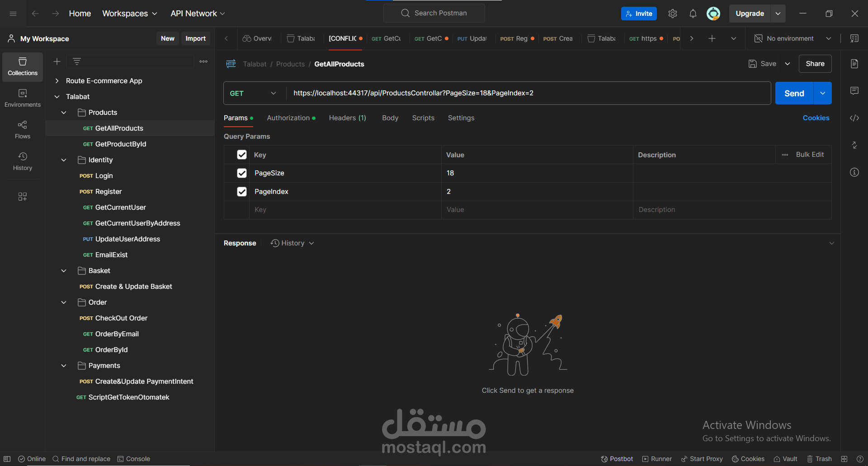Expand the Route E-commerce App collection
868x466 pixels.
pyautogui.click(x=57, y=81)
